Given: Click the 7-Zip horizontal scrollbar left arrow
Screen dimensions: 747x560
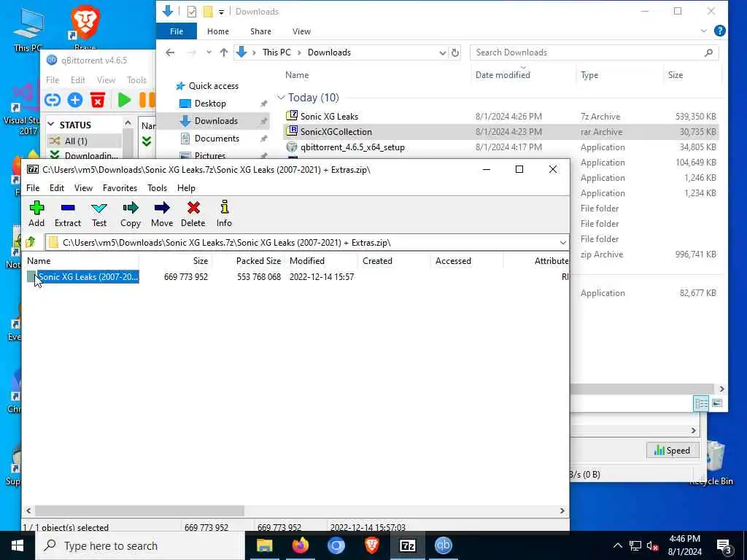Looking at the screenshot, I should coord(28,510).
